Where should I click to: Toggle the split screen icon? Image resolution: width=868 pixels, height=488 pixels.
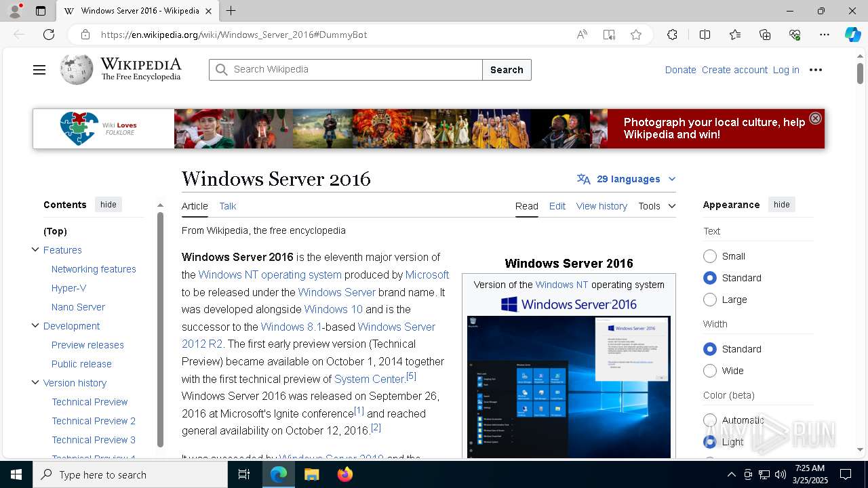coord(705,35)
